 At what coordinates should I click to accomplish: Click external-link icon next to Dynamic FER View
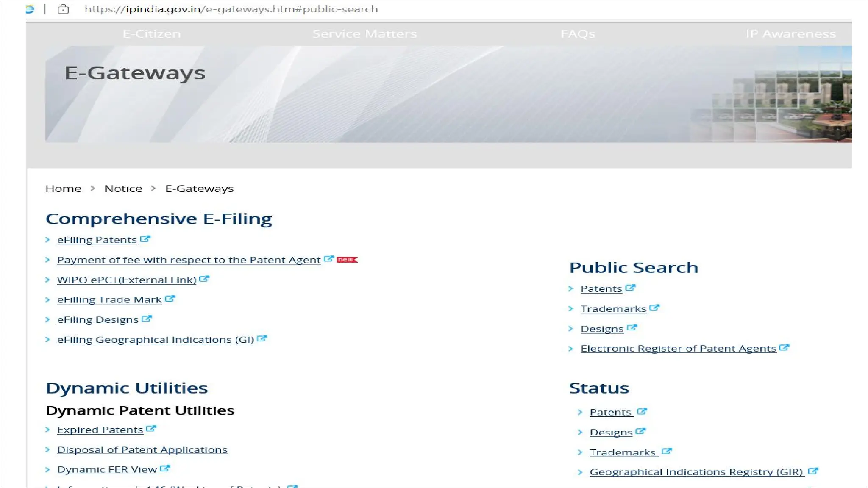(165, 469)
